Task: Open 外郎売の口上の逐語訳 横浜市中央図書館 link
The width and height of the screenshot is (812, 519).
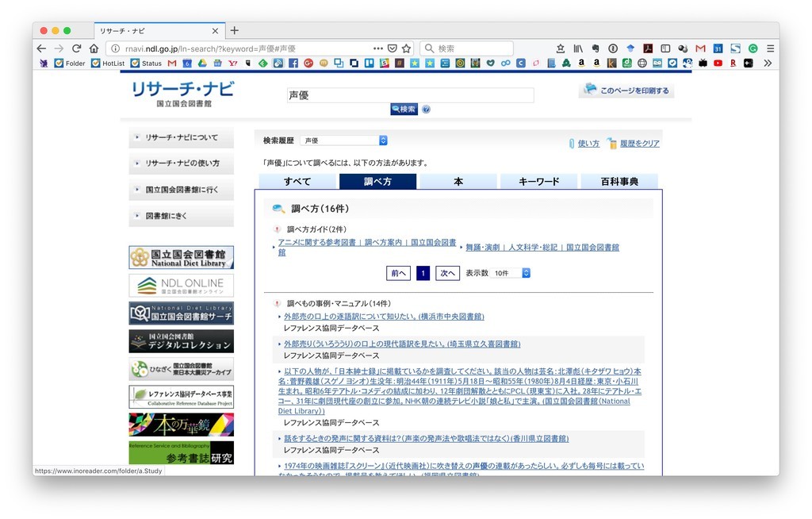Action: point(384,317)
